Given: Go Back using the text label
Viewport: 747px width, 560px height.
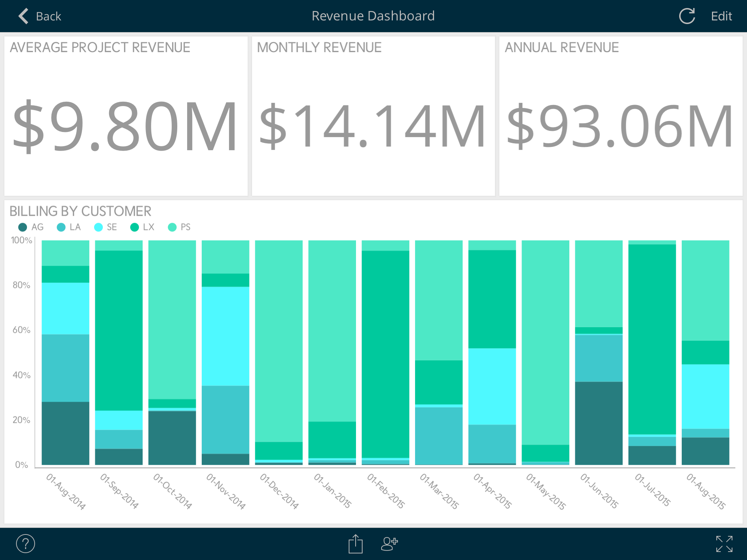Looking at the screenshot, I should click(x=49, y=16).
